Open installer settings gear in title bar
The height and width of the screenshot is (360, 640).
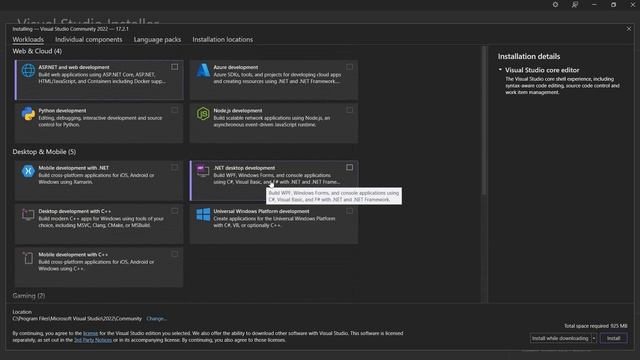pos(555,4)
